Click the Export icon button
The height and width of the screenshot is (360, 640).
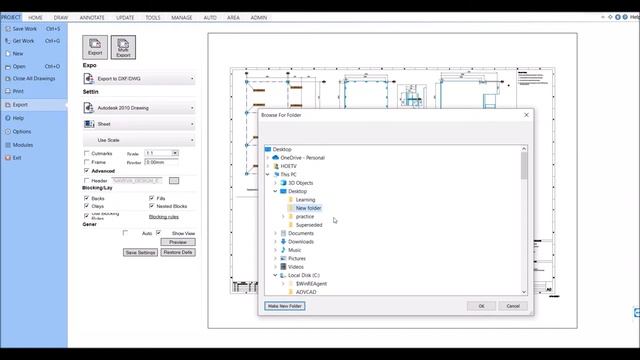95,47
